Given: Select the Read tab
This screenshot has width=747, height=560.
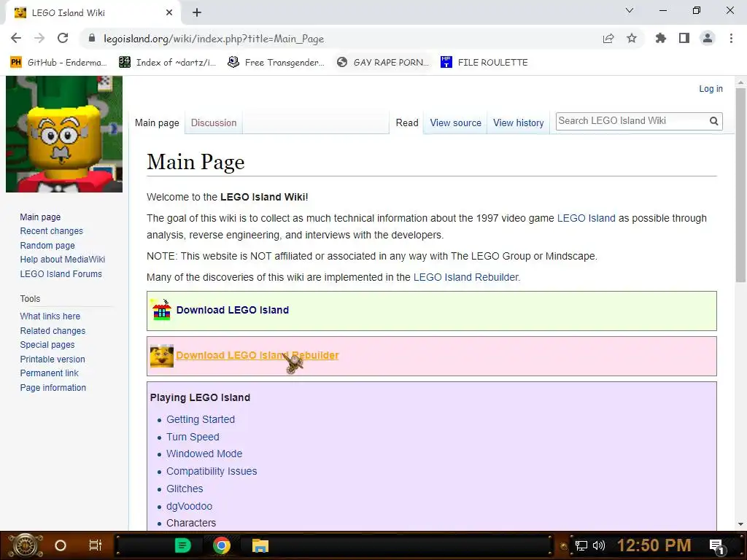Looking at the screenshot, I should pos(407,122).
